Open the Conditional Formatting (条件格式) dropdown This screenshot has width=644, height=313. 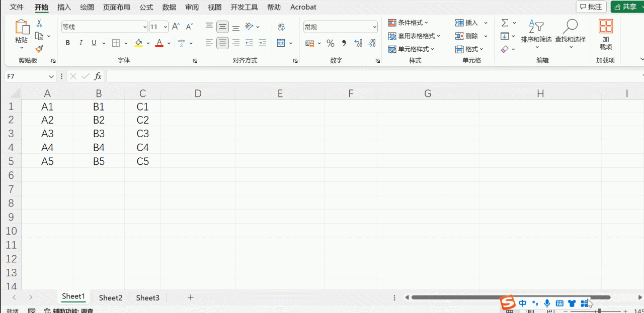tap(408, 23)
